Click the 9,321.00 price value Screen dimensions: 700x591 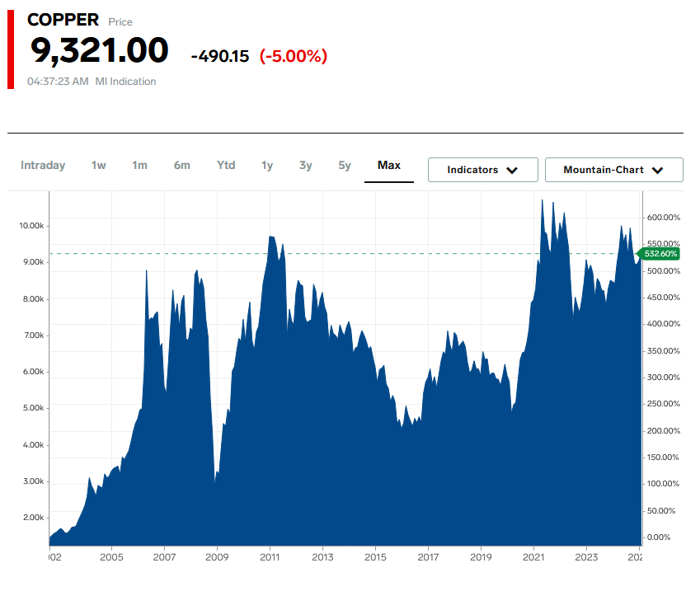pyautogui.click(x=100, y=51)
